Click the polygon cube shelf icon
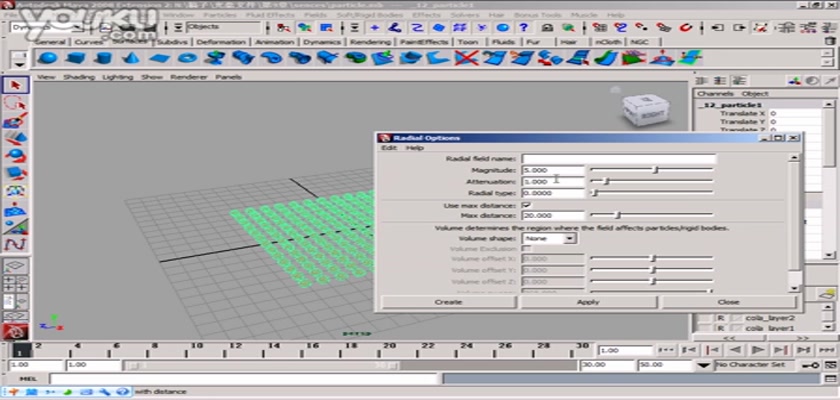 [75, 59]
